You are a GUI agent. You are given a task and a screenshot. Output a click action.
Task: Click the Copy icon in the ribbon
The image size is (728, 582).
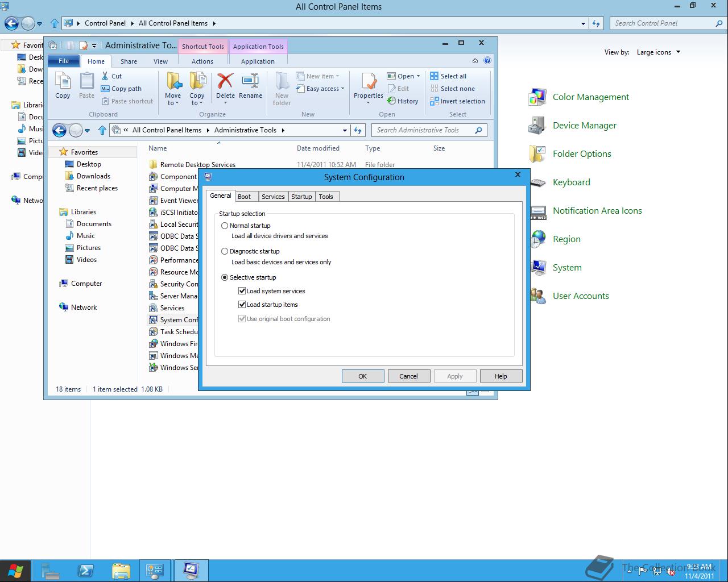point(63,86)
